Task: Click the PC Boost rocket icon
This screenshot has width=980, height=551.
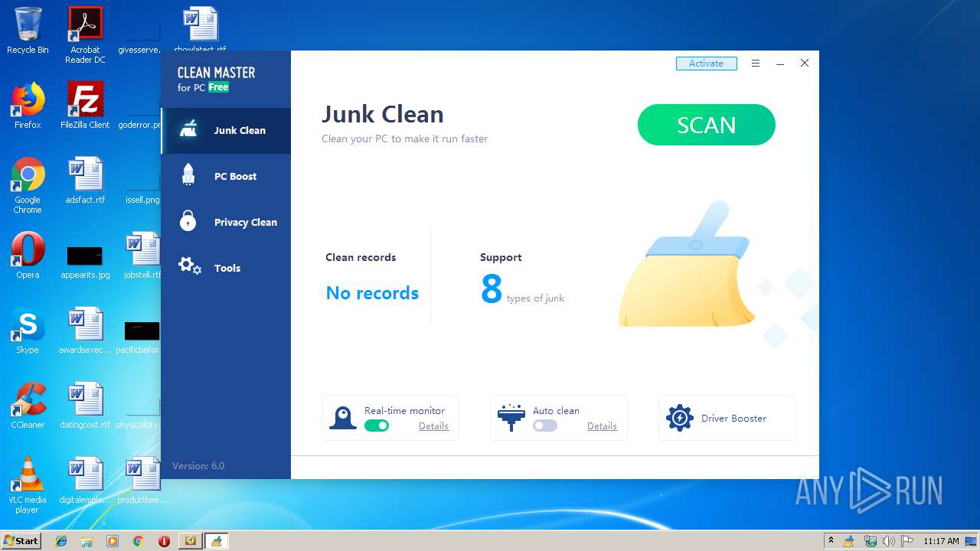Action: point(188,175)
